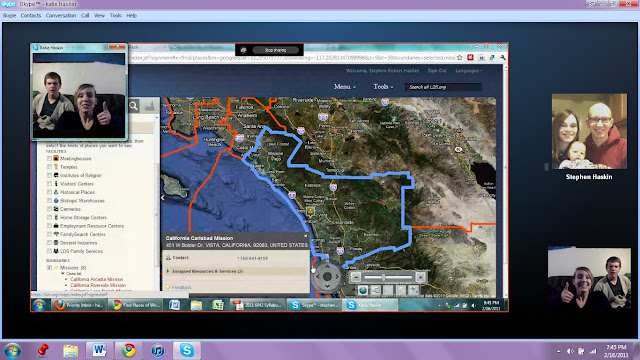Click the Stop sharing button
The height and width of the screenshot is (360, 640).
(275, 50)
